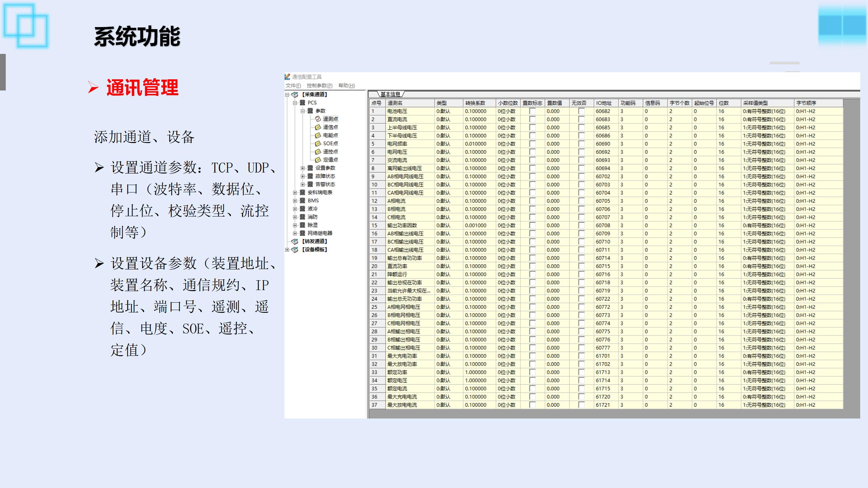The width and height of the screenshot is (868, 488).
Task: Open the 控制参数(P) menu
Action: [319, 85]
